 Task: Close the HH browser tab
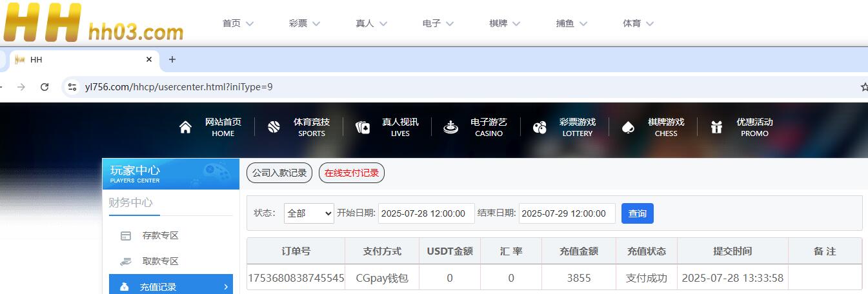pyautogui.click(x=149, y=59)
